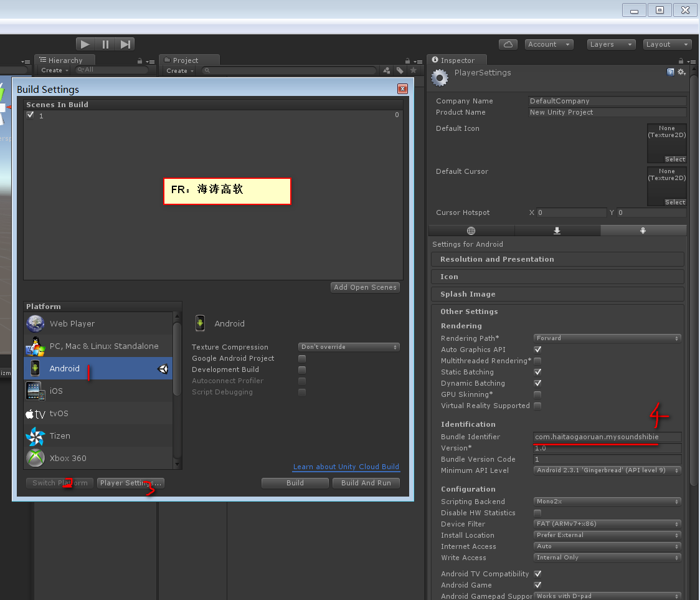The width and height of the screenshot is (700, 600).
Task: Click the Inspector vertical scrollbar
Action: tap(693, 282)
